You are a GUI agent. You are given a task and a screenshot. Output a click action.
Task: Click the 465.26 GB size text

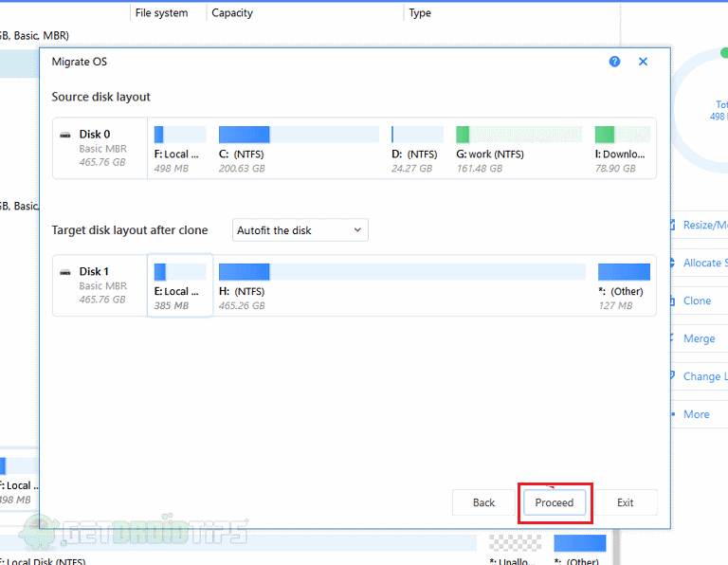coord(242,305)
